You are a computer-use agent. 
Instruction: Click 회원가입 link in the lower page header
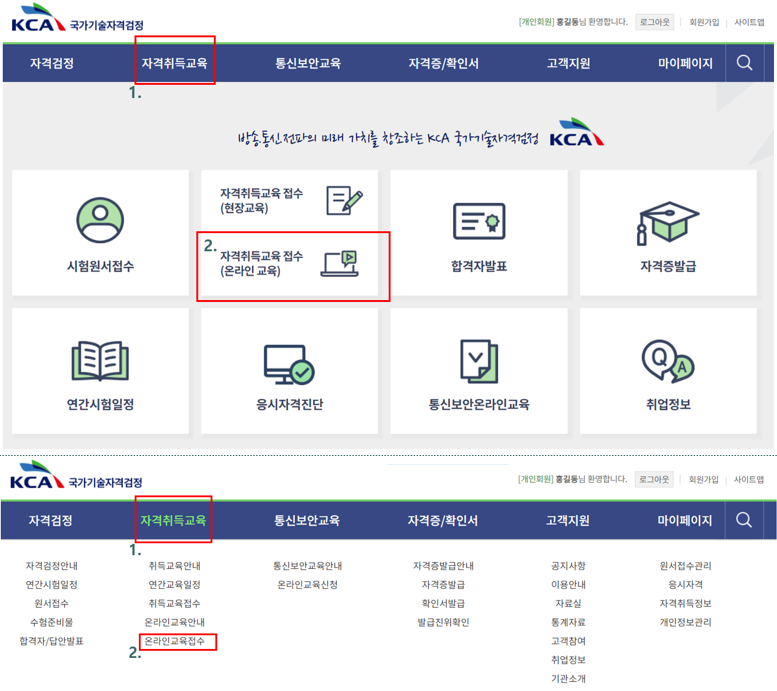(703, 479)
